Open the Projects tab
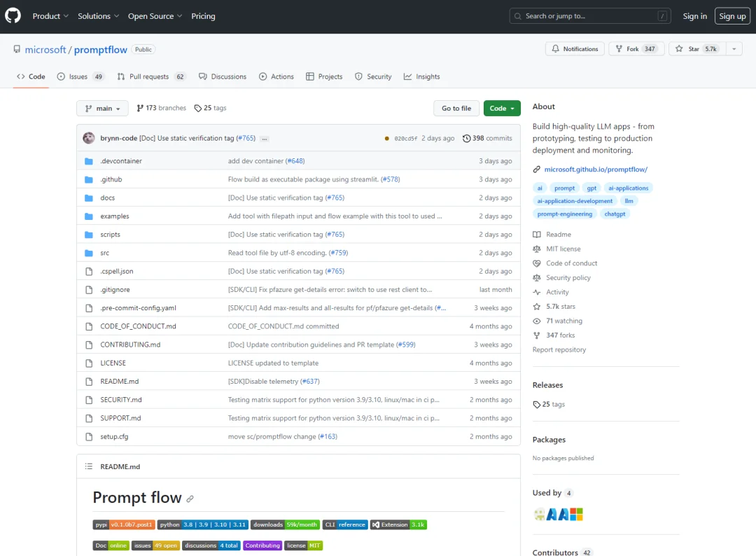756x556 pixels. [324, 76]
